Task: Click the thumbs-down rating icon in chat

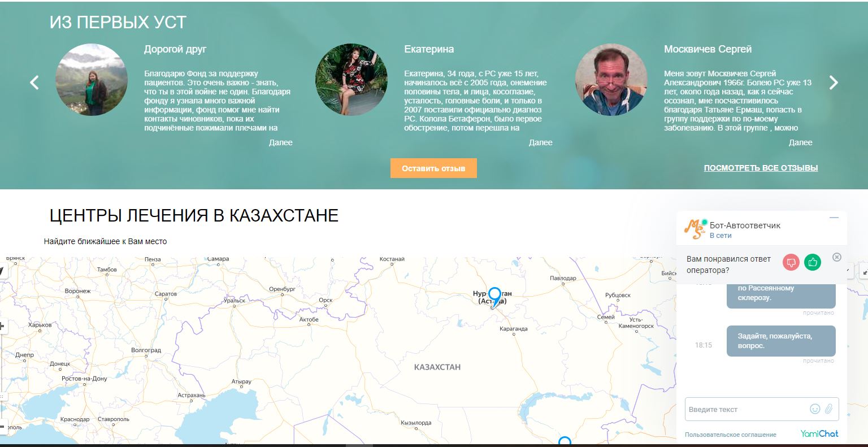Action: 791,262
